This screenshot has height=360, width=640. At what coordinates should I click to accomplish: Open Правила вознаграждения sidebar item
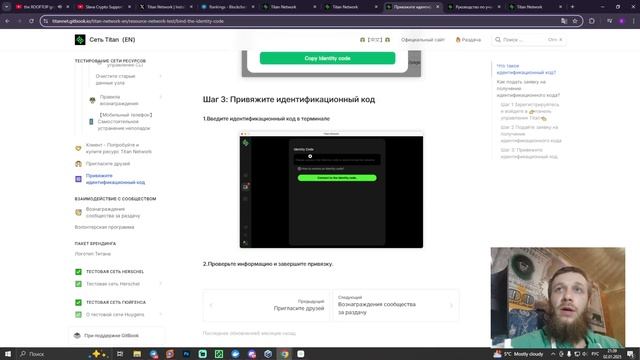(119, 100)
